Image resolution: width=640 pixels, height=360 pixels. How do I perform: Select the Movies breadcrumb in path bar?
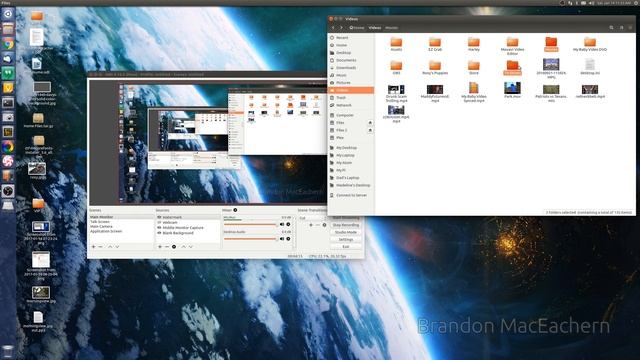(x=391, y=28)
